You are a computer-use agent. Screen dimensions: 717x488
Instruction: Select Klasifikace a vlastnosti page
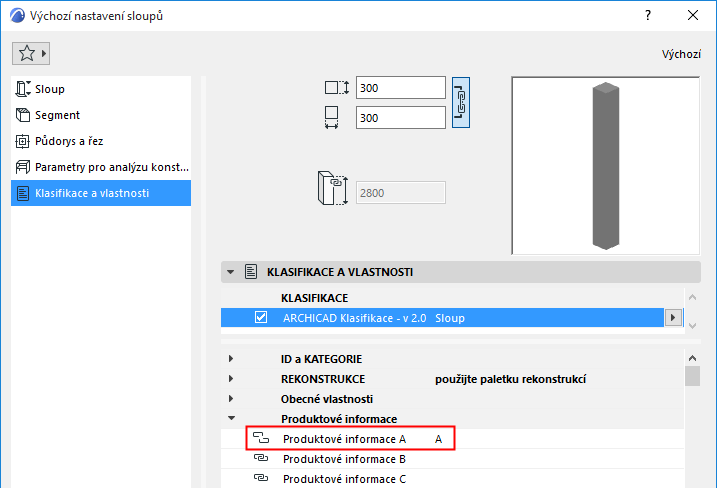[x=101, y=193]
